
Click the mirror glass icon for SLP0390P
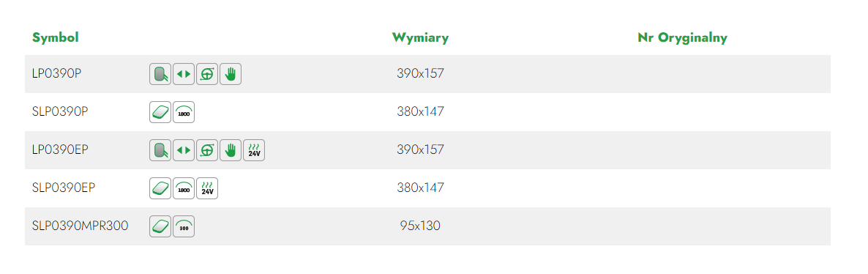[x=160, y=112]
